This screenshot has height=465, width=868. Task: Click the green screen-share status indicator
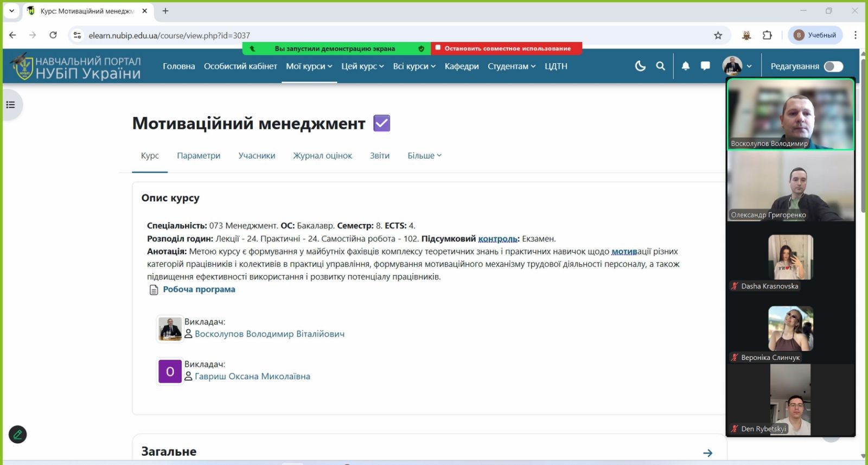[x=336, y=48]
